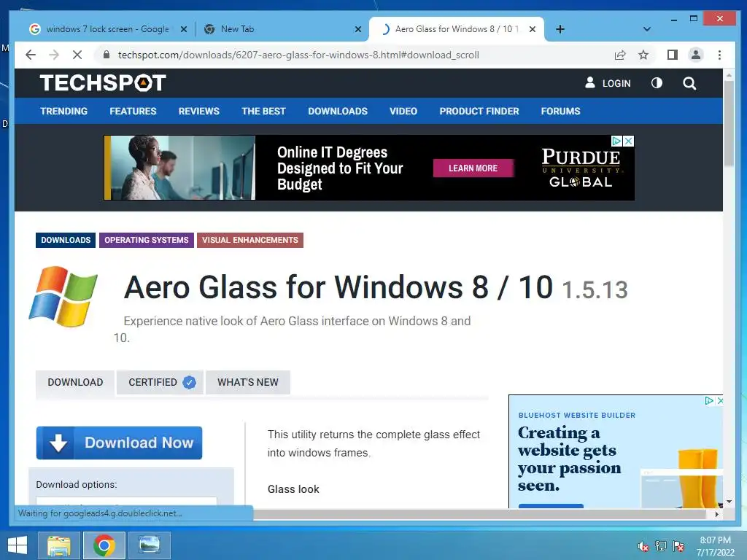Click the horizontal scroll right arrow
The width and height of the screenshot is (747, 560).
pos(716,514)
